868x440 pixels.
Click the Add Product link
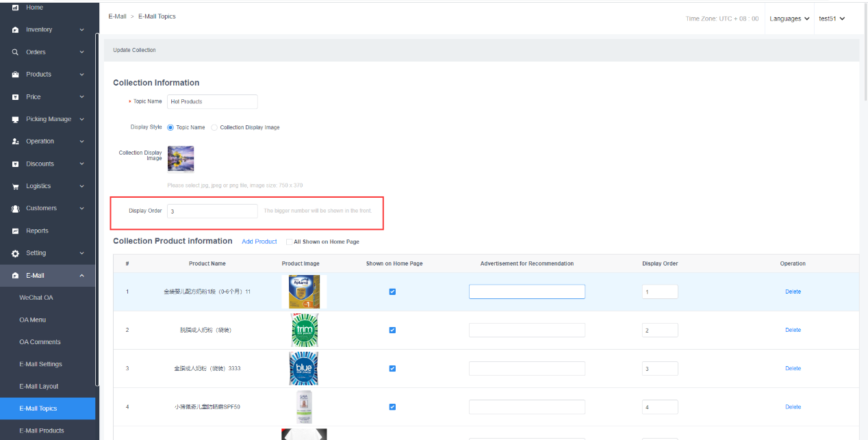coord(259,242)
